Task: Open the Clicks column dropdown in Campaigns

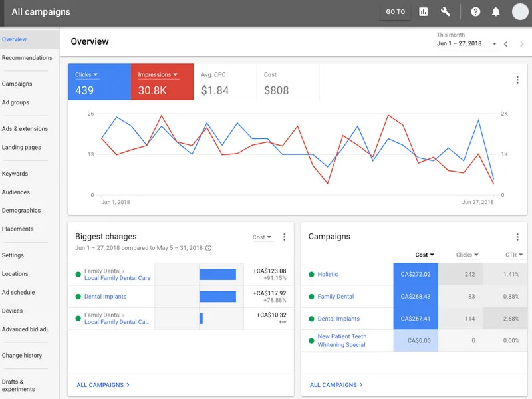Action: pyautogui.click(x=467, y=255)
